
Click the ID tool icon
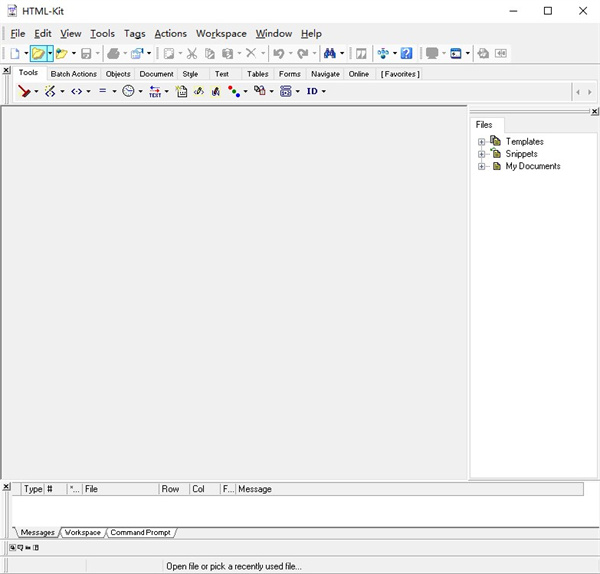[312, 91]
